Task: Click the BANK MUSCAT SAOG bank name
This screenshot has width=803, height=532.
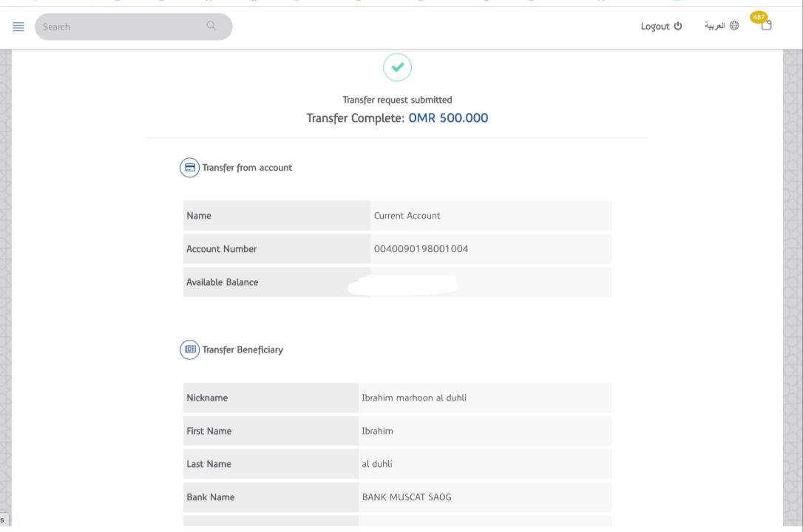Action: point(406,497)
